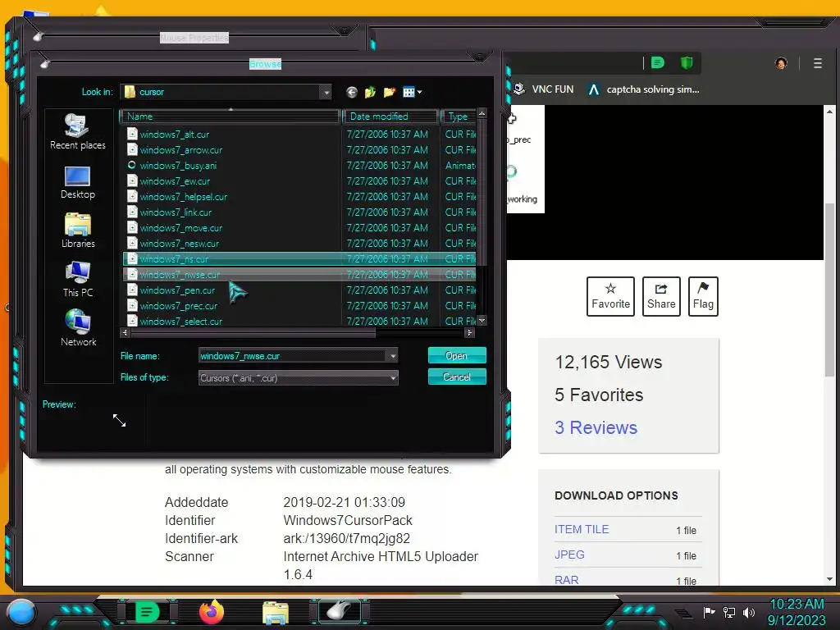Screen dimensions: 840x630
Task: Click the File name input field
Action: [x=292, y=356]
